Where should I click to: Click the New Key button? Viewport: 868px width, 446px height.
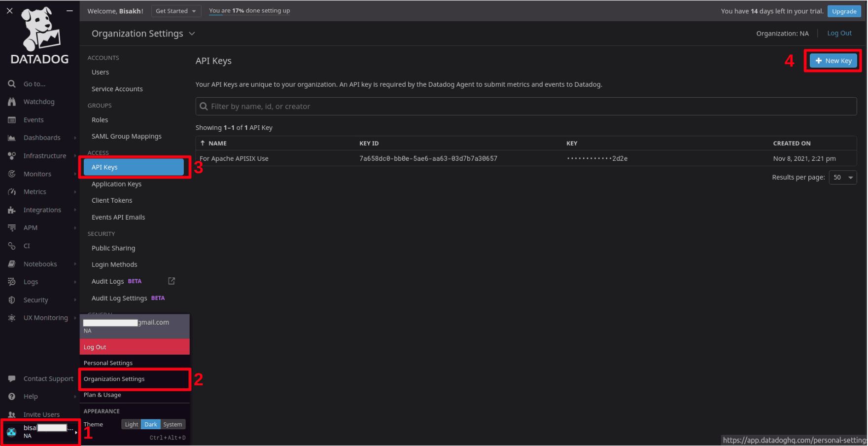(833, 61)
